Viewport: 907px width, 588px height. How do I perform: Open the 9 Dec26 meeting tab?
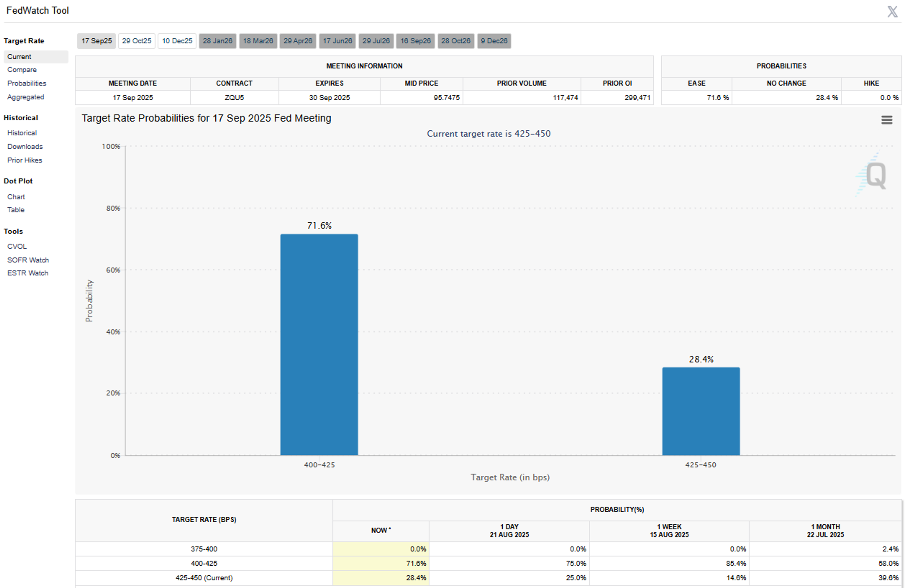tap(494, 41)
